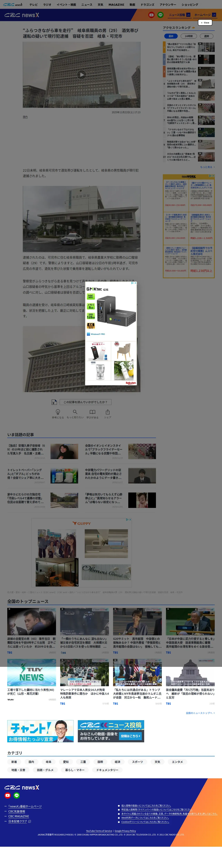Click 投稿はこちら on CBCニュース投稿 banner
222x868 pixels.
click(x=131, y=736)
